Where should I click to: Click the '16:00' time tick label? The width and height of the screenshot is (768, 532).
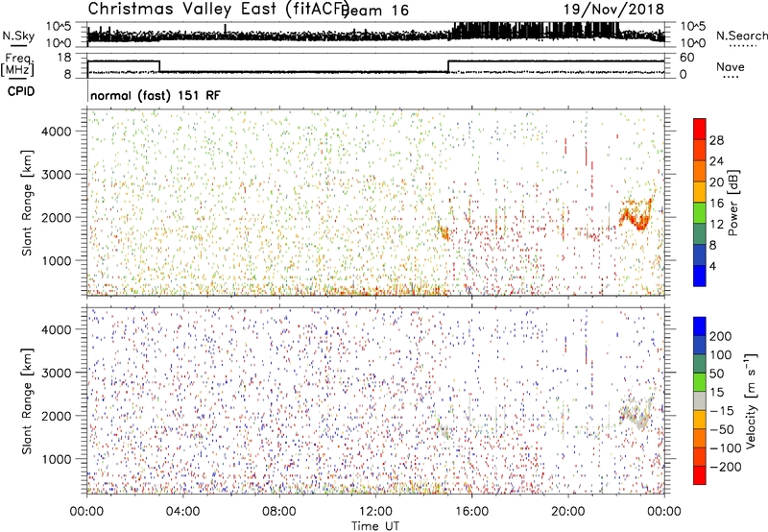471,512
